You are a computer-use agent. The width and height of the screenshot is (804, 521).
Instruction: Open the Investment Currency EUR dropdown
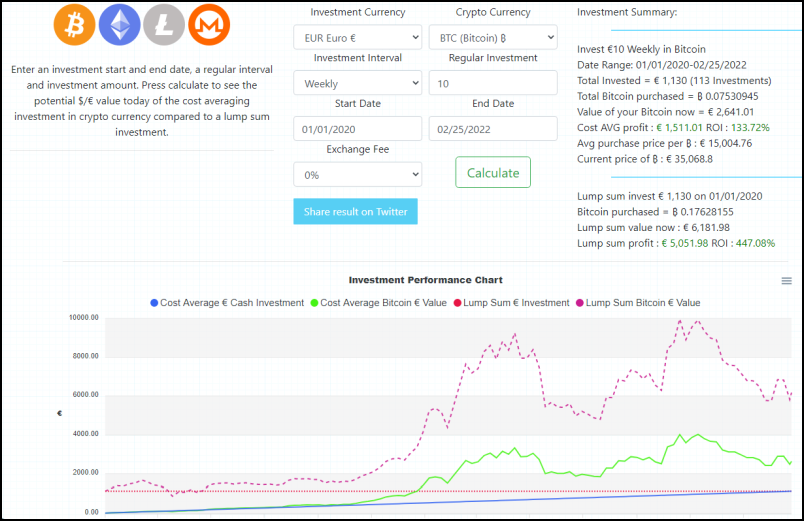tap(357, 37)
